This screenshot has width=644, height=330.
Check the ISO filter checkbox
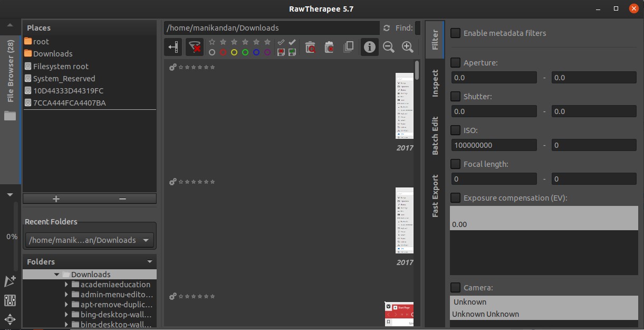tap(456, 130)
